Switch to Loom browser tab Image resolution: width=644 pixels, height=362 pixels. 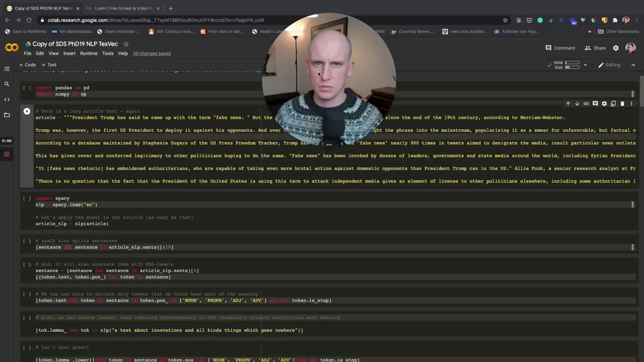[x=123, y=8]
